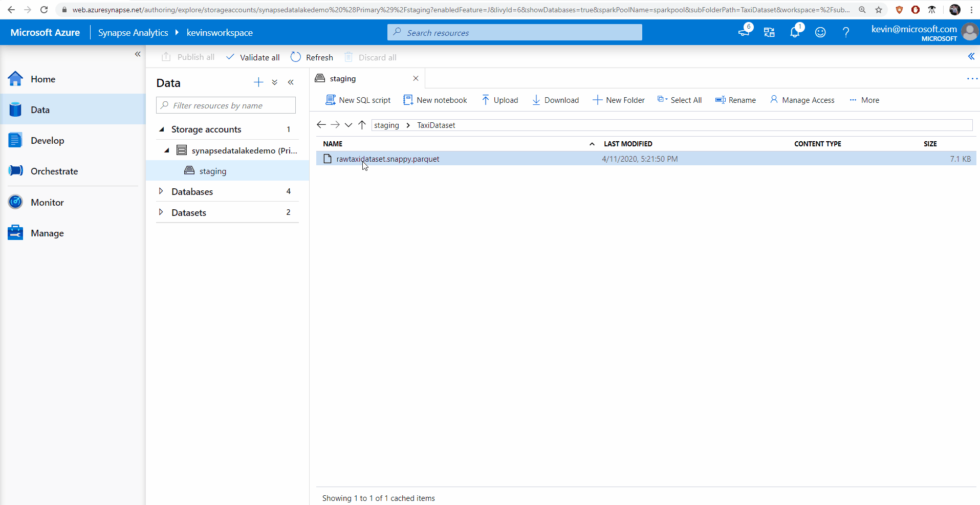The width and height of the screenshot is (980, 505).
Task: Open the feedback smiley icon
Action: click(x=820, y=32)
